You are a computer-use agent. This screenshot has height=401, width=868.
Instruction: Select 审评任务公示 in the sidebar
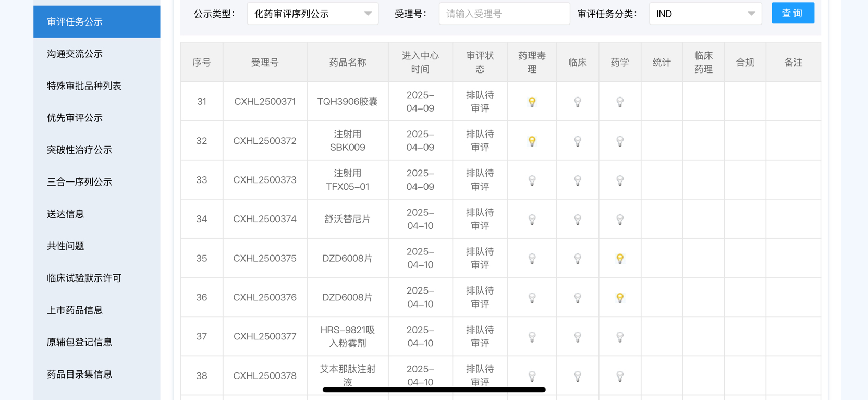pos(96,21)
